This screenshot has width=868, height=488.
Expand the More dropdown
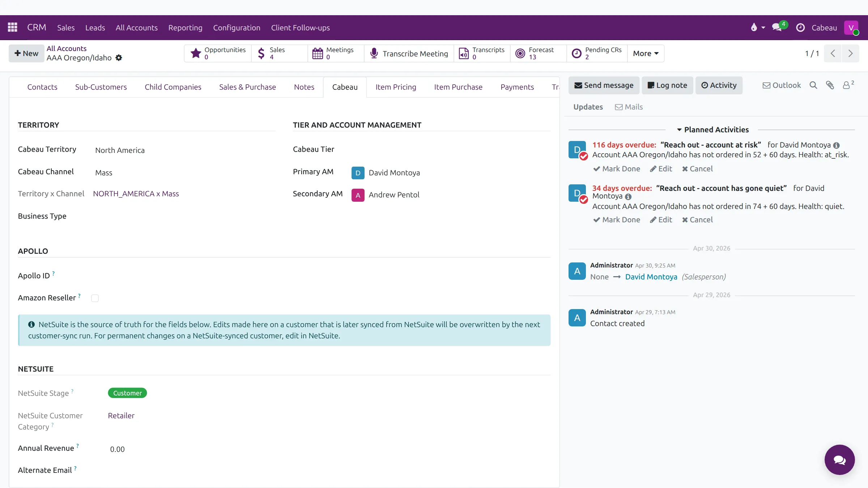[x=646, y=53]
